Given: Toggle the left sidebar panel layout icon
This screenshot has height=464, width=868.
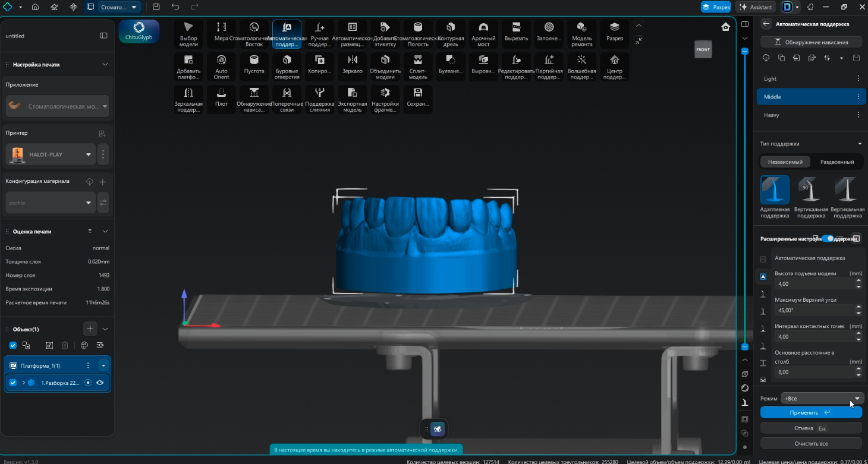Looking at the screenshot, I should 103,36.
